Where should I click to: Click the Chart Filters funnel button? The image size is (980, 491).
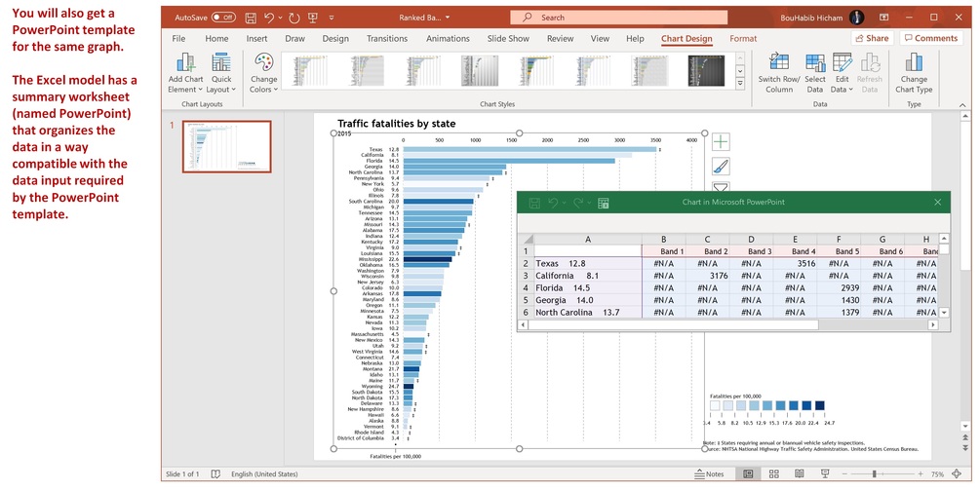(721, 187)
